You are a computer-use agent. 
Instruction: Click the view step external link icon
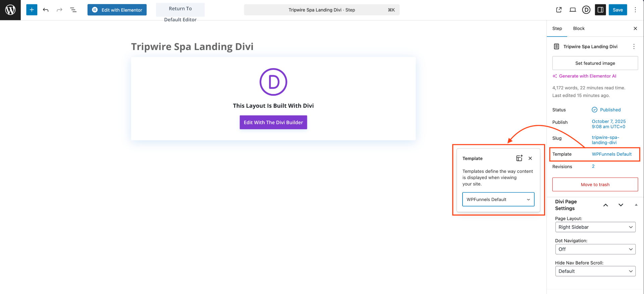coord(559,10)
